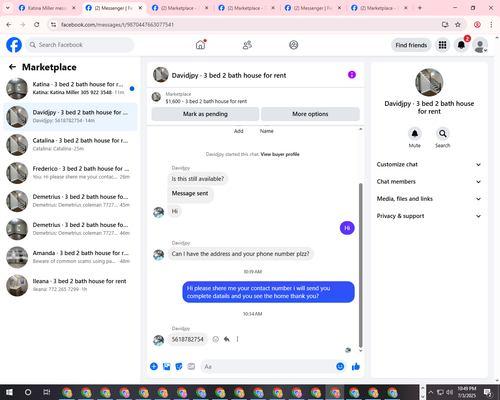
Task: Open conversation information purple icon
Action: click(x=352, y=75)
